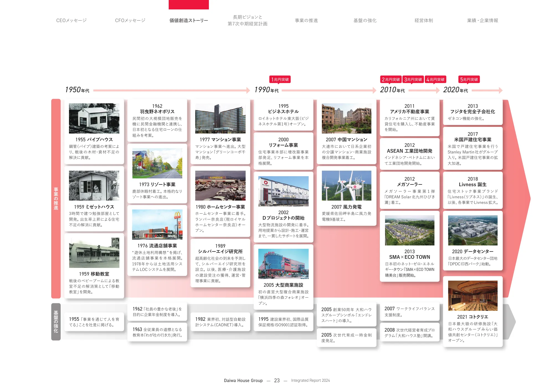
Task: Select the 1962 羽曳野ネオポリス heading
Action: [x=157, y=109]
